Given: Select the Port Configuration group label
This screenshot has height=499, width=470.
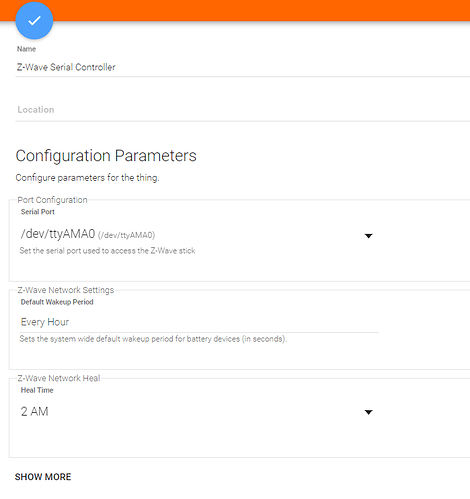Looking at the screenshot, I should click(52, 200).
